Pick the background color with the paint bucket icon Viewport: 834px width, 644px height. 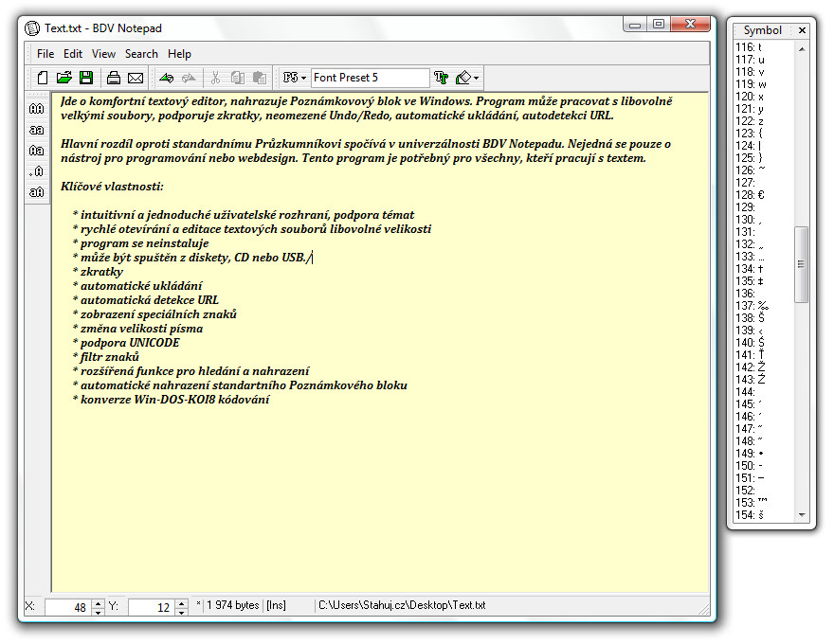pos(463,78)
